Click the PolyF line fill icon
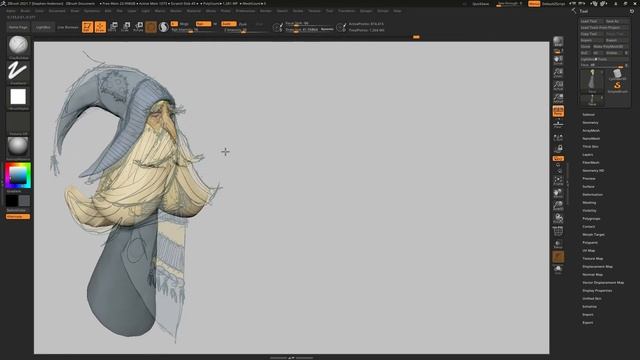The height and width of the screenshot is (360, 640). (558, 231)
